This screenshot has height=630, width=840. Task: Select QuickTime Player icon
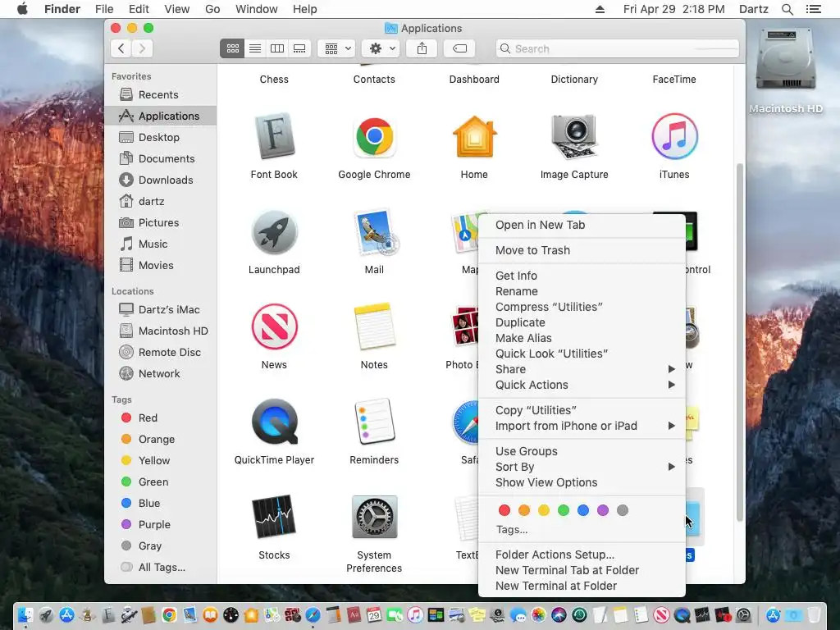pyautogui.click(x=274, y=422)
